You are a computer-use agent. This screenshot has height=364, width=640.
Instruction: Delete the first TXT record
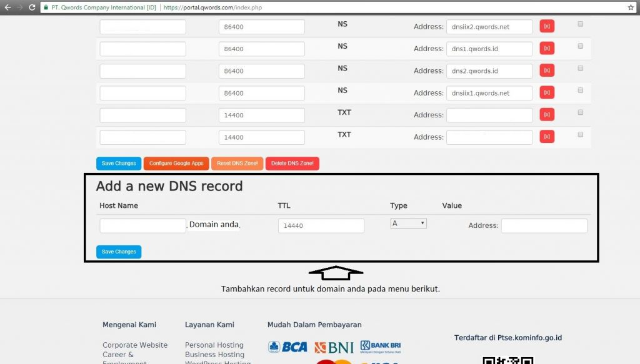[547, 114]
